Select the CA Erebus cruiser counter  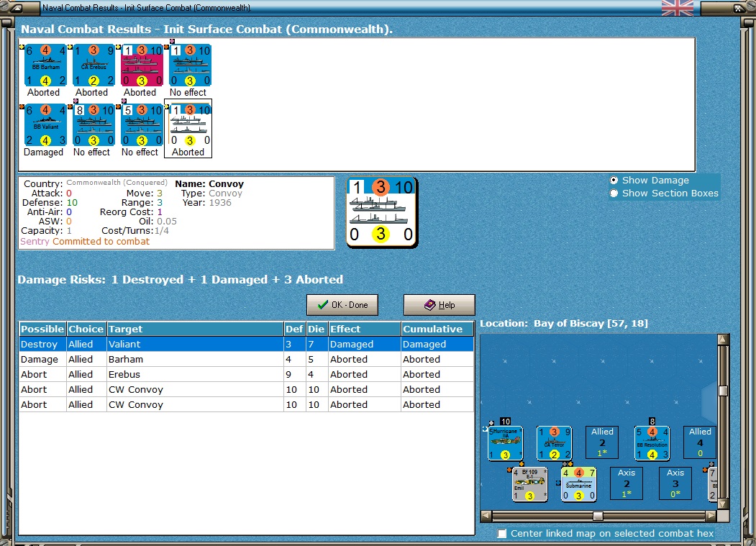pyautogui.click(x=94, y=65)
